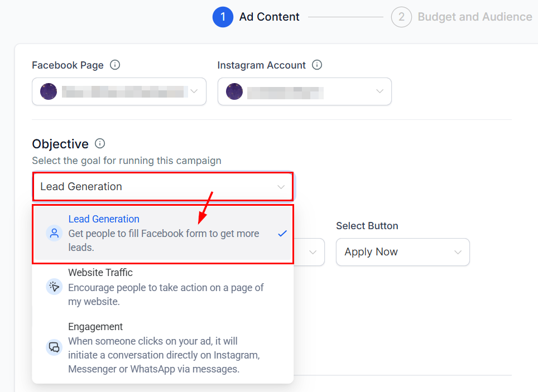Choose the Lead Generation objective option
Screen dimensions: 538x392
pos(163,234)
